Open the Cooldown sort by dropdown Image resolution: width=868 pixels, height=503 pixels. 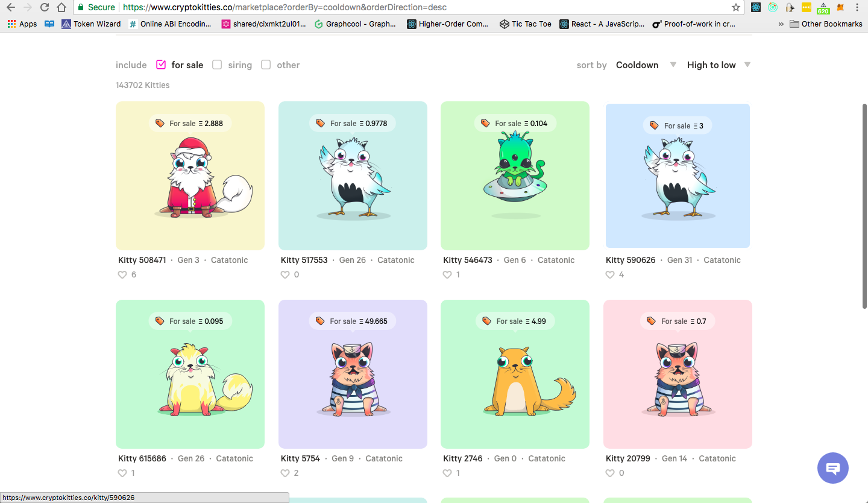tap(646, 65)
